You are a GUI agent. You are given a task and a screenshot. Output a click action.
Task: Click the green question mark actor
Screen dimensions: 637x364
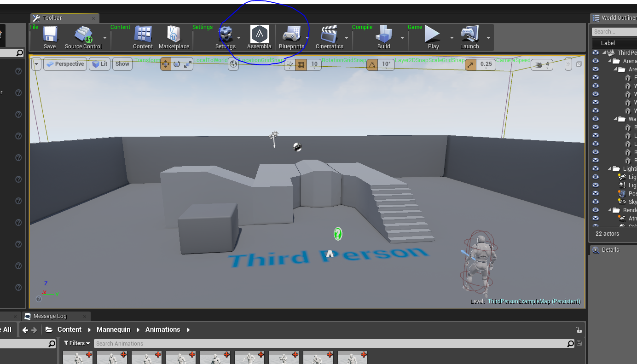click(x=338, y=234)
